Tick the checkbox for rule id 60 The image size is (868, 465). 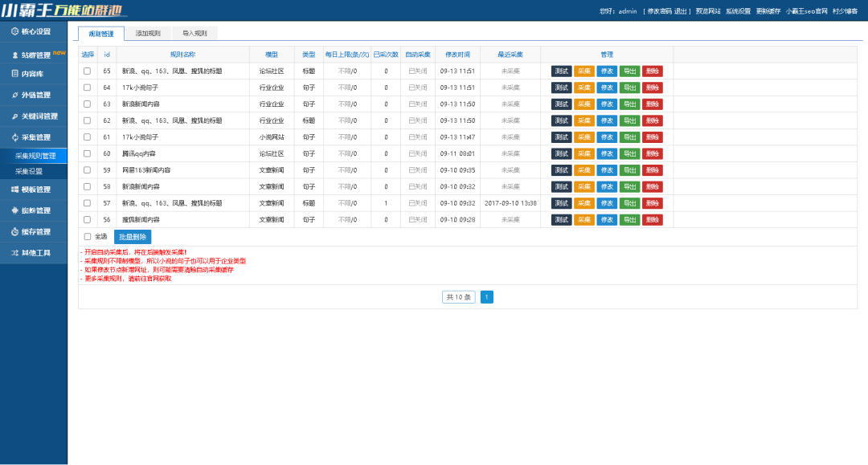pyautogui.click(x=87, y=153)
